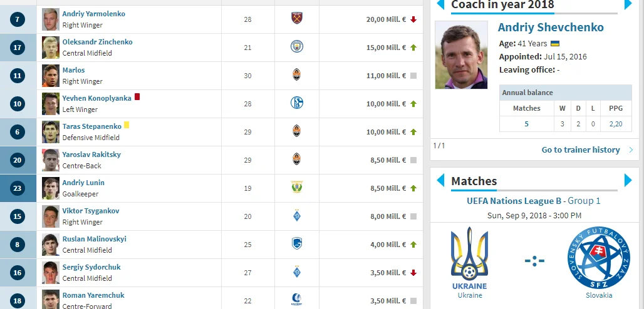
Task: Click Dynamo Kyiv crest beside Tsygankov
Action: pyautogui.click(x=297, y=216)
